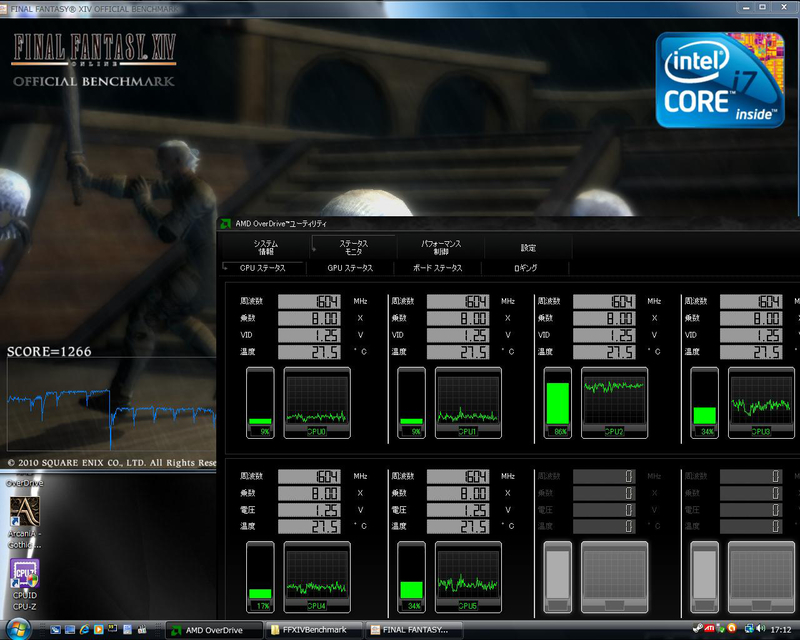This screenshot has height=640, width=800.
Task: Select the GPU ステータス sub-tab
Action: pyautogui.click(x=350, y=268)
